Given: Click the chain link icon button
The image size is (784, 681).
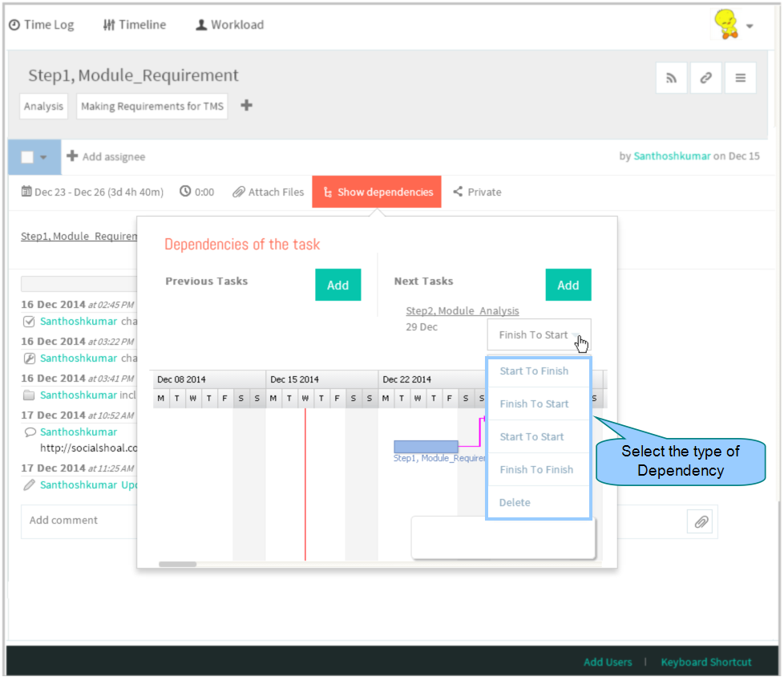Looking at the screenshot, I should tap(705, 78).
